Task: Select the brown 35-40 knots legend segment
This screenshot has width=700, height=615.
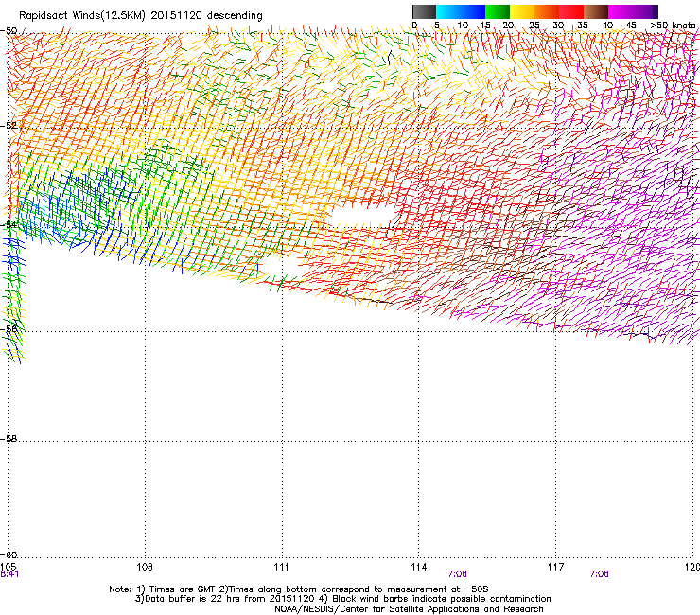Action: [596, 11]
